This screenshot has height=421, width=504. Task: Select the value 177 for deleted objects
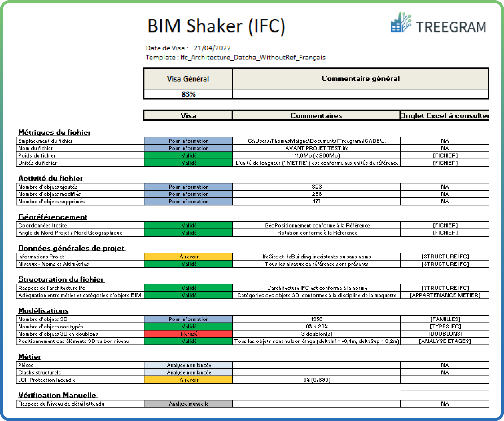[x=316, y=202]
